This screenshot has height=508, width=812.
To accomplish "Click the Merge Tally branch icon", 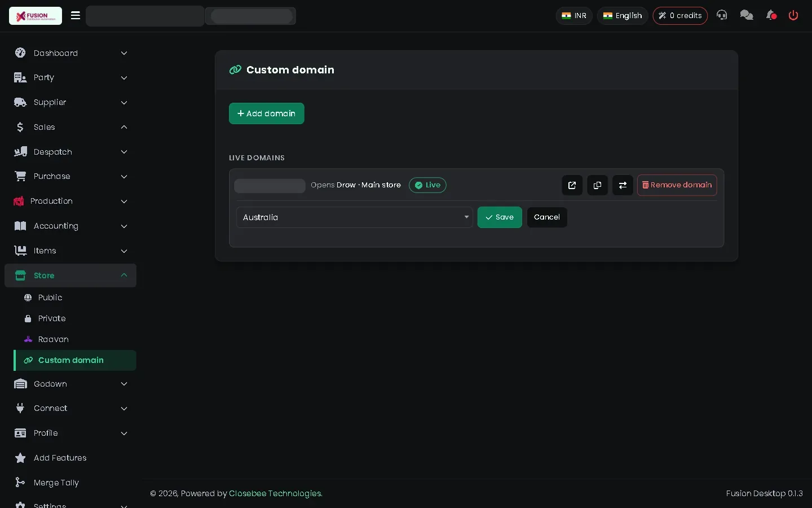I will pyautogui.click(x=20, y=483).
